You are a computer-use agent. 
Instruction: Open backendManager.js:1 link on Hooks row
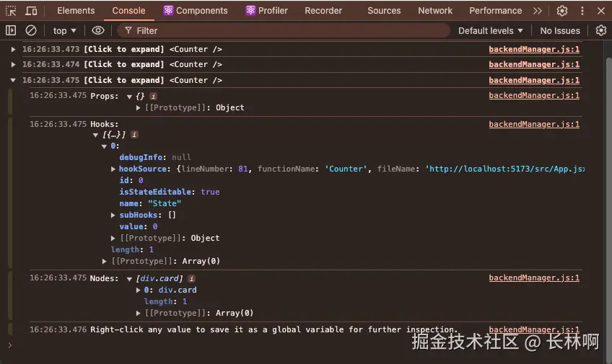[x=534, y=124]
